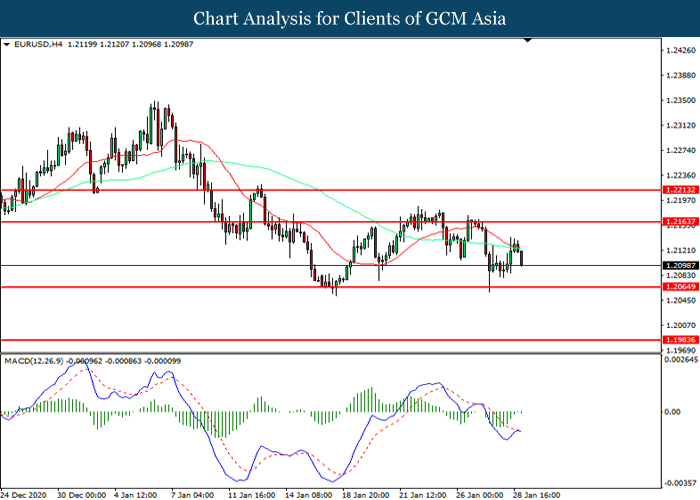This screenshot has height=500, width=700.
Task: Click the small triangle beside EURUSD,H4
Action: pyautogui.click(x=7, y=45)
